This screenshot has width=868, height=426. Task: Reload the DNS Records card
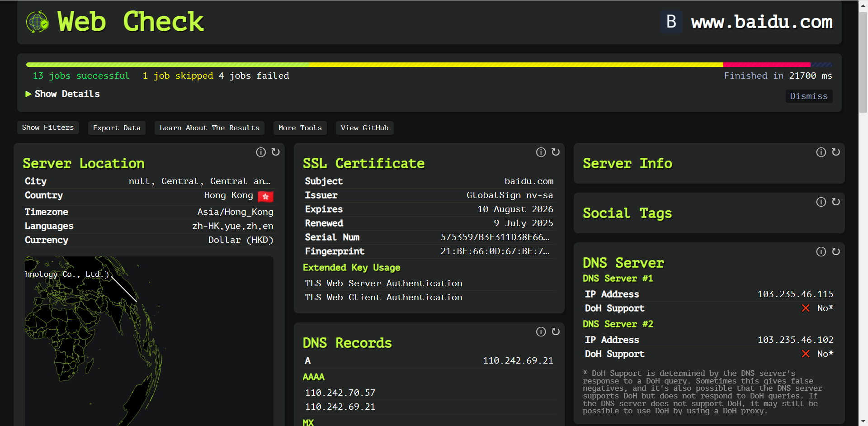coord(556,332)
